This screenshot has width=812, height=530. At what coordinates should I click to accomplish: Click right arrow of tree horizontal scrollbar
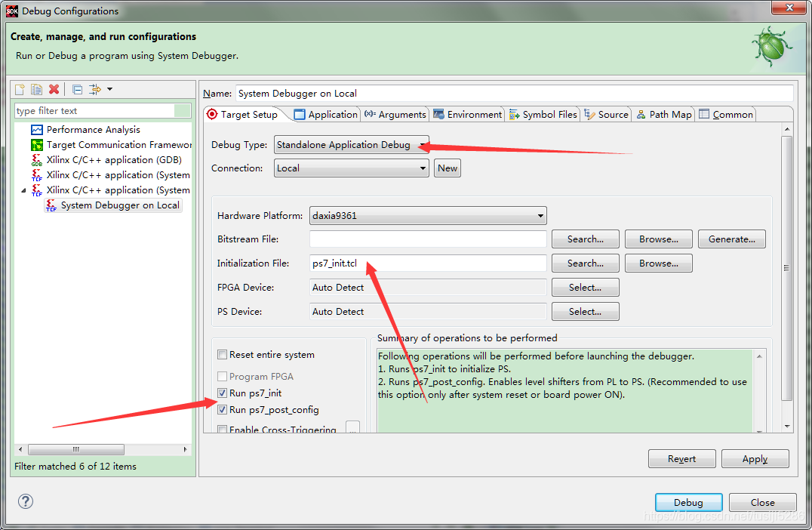point(186,449)
